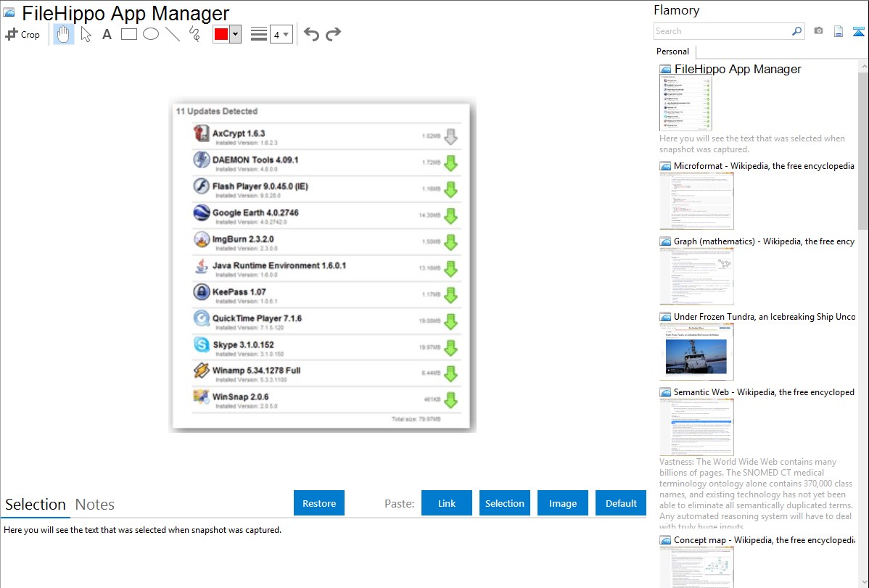Select the text annotation tool
Image resolution: width=869 pixels, height=588 pixels.
tap(107, 34)
